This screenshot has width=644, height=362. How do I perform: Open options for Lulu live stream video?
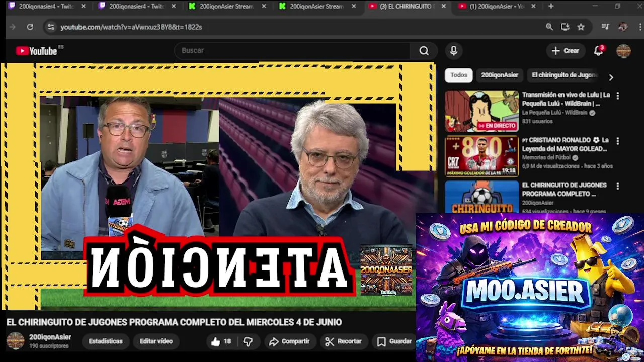pos(618,96)
